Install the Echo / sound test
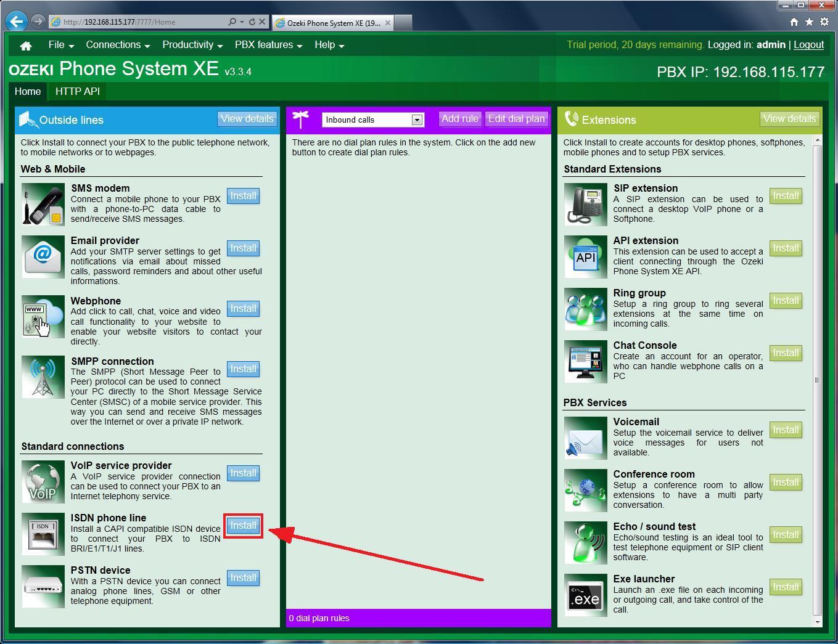This screenshot has width=838, height=644. pos(786,535)
